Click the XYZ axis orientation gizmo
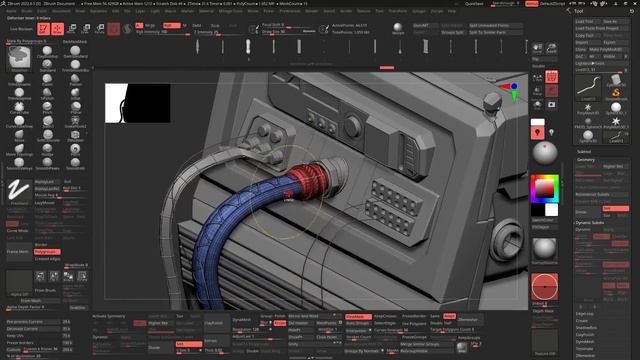This screenshot has width=640, height=360. click(510, 91)
